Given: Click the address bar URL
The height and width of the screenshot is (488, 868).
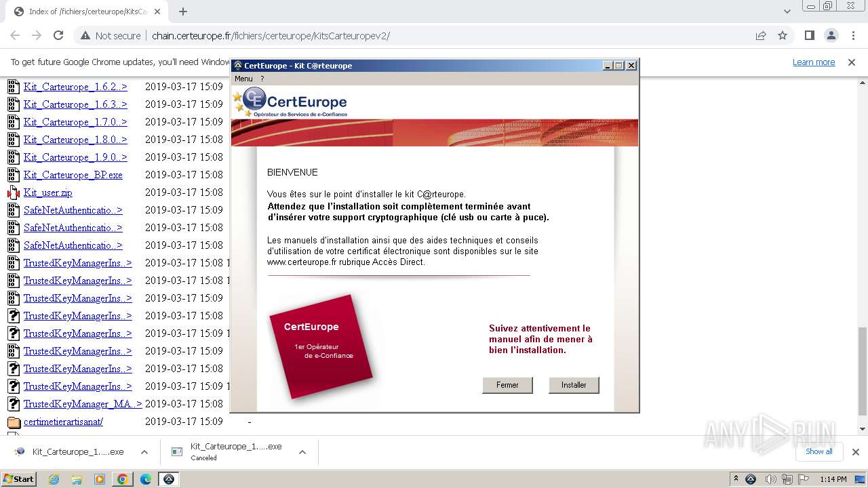Looking at the screenshot, I should tap(271, 36).
